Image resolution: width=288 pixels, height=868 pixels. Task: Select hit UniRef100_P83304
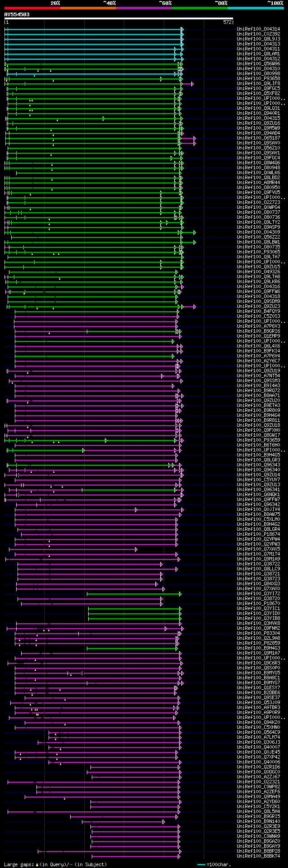(258, 633)
